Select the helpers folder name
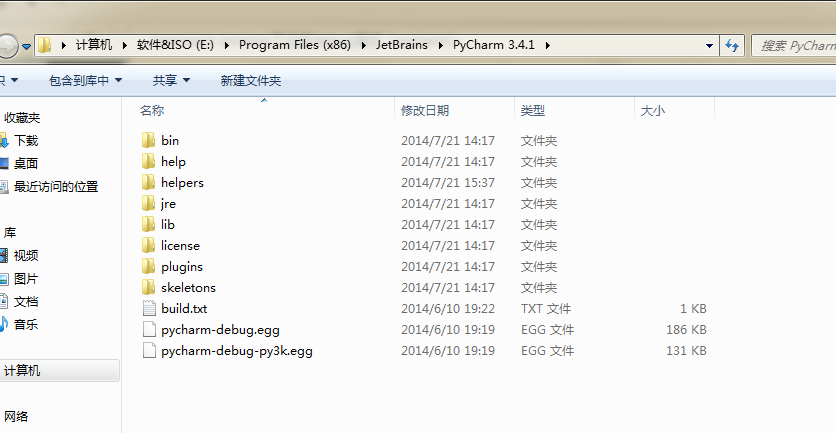836x433 pixels. tap(182, 182)
